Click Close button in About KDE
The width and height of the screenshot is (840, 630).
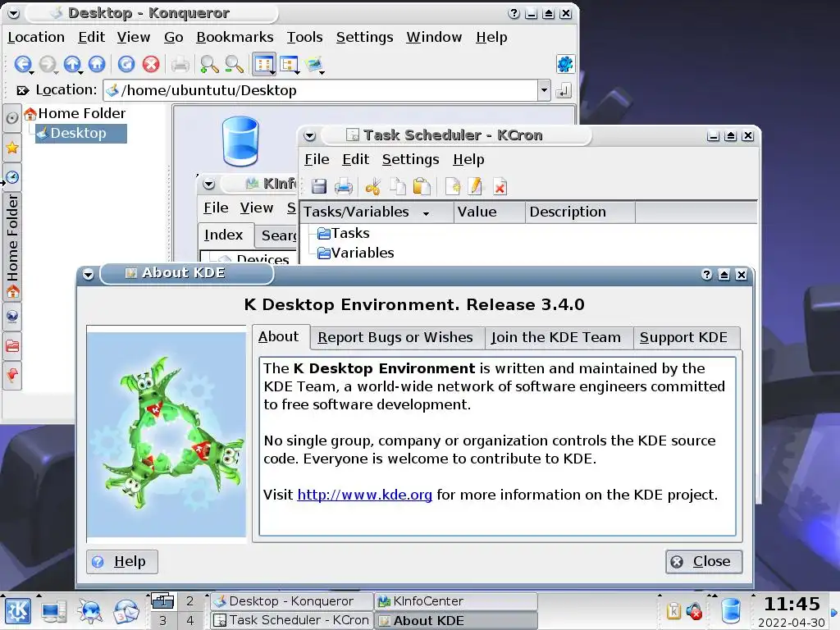(703, 561)
